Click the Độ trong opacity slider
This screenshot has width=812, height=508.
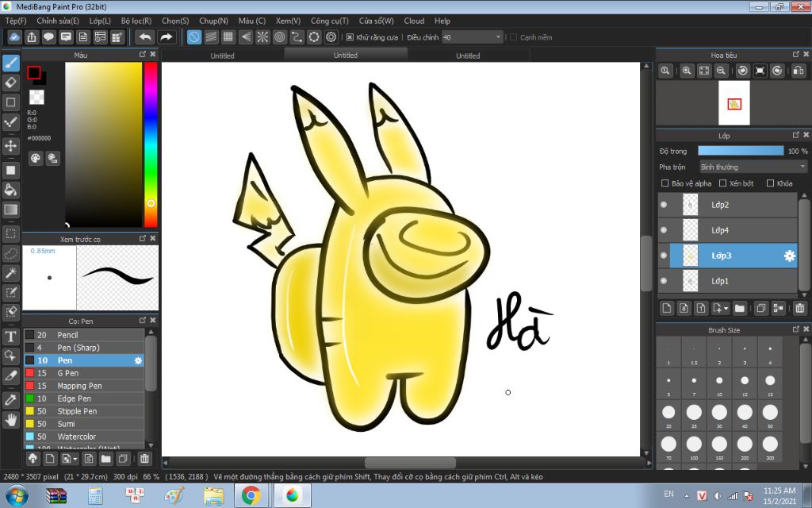pos(741,151)
